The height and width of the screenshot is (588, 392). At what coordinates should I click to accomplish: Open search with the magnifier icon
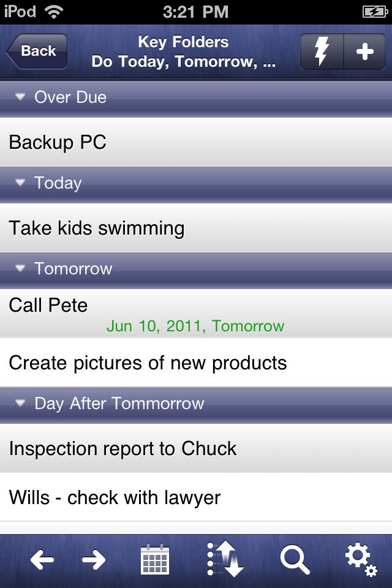point(295,559)
